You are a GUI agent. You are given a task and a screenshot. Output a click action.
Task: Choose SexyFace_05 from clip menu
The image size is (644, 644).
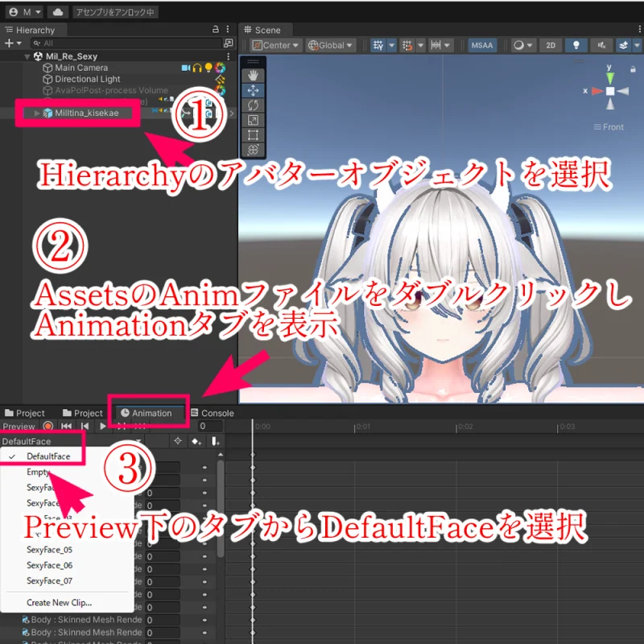49,550
